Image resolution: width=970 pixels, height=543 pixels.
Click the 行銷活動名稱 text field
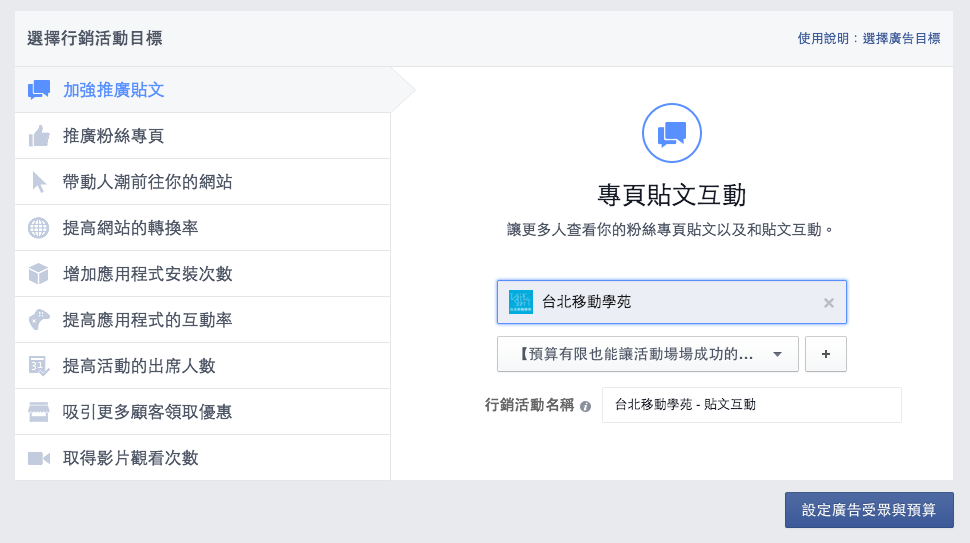click(x=752, y=405)
